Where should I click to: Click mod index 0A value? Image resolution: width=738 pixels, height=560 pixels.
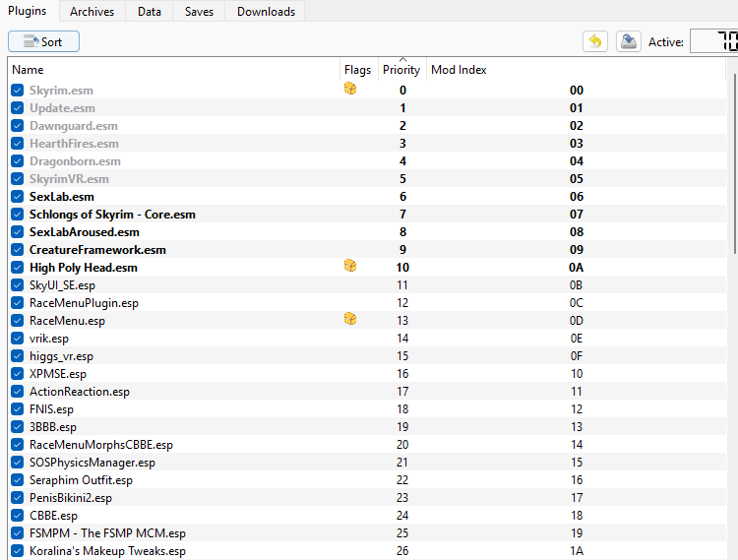coord(576,268)
